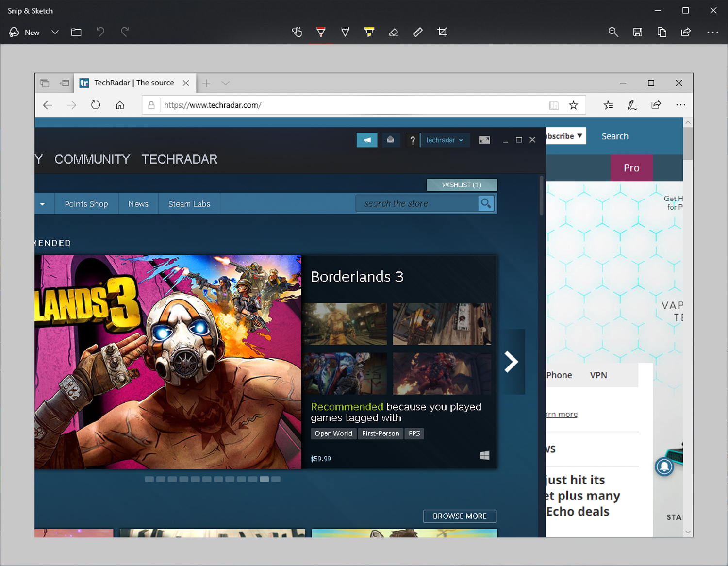Click BROWSE MORE button
Viewport: 728px width, 566px height.
pos(460,516)
